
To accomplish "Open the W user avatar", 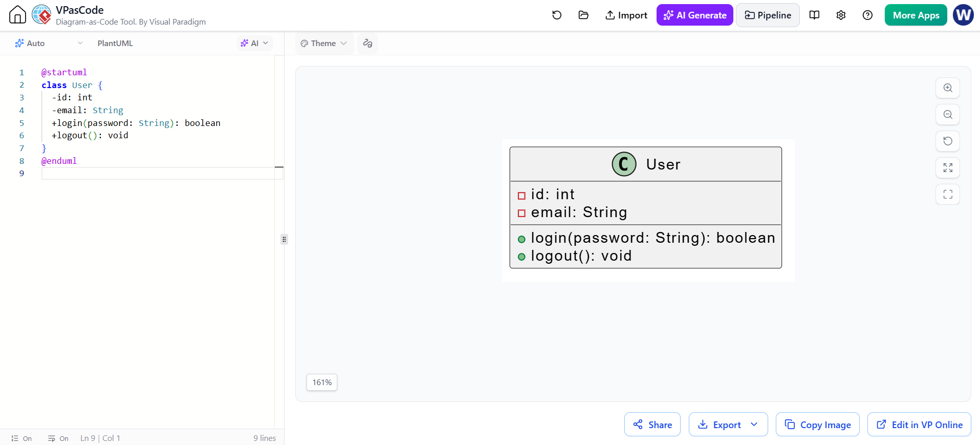I will point(963,15).
